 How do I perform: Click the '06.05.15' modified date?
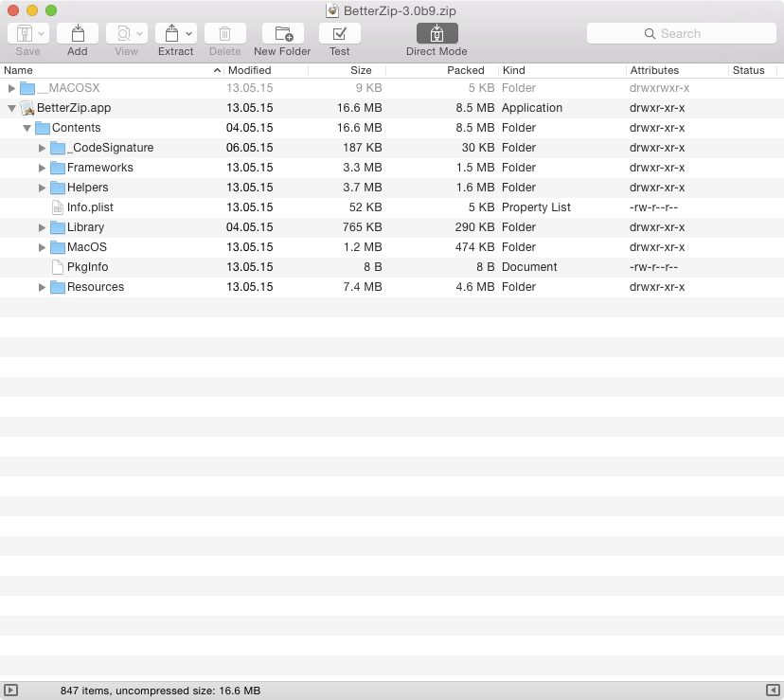[x=250, y=148]
